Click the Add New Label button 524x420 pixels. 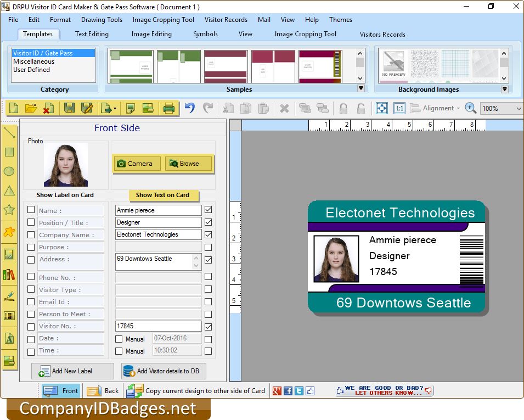72,371
